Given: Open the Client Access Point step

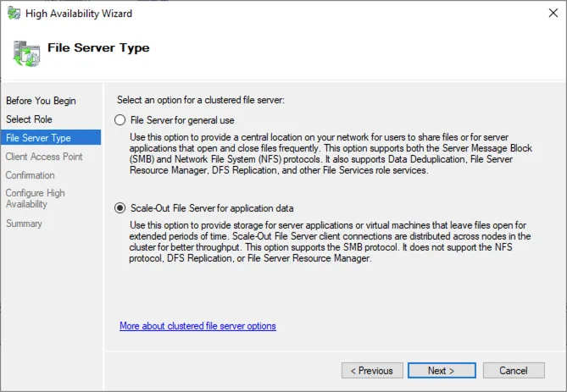Looking at the screenshot, I should tap(44, 157).
